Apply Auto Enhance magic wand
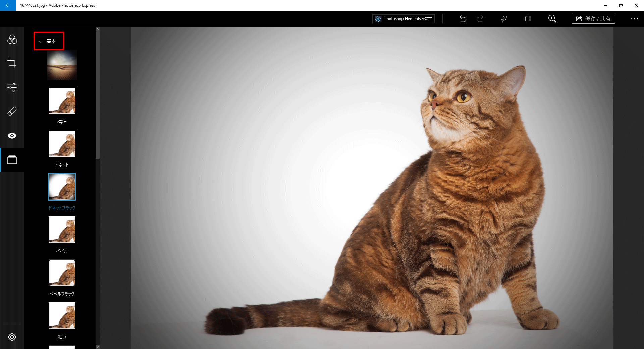Image resolution: width=644 pixels, height=349 pixels. (x=504, y=19)
